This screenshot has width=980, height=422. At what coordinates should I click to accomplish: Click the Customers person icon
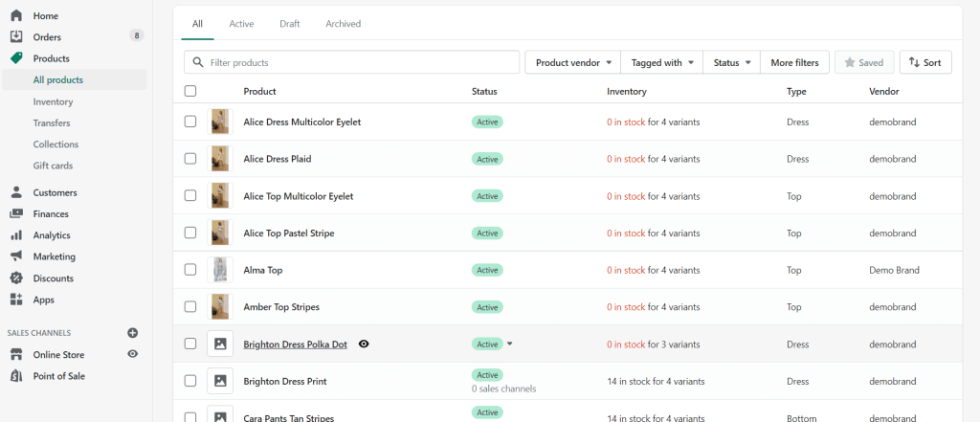(x=16, y=192)
